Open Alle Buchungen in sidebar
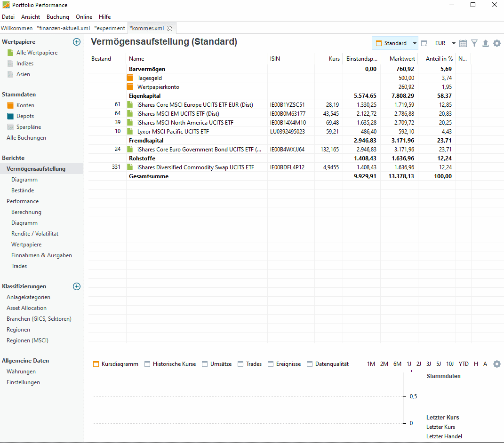 tap(26, 138)
